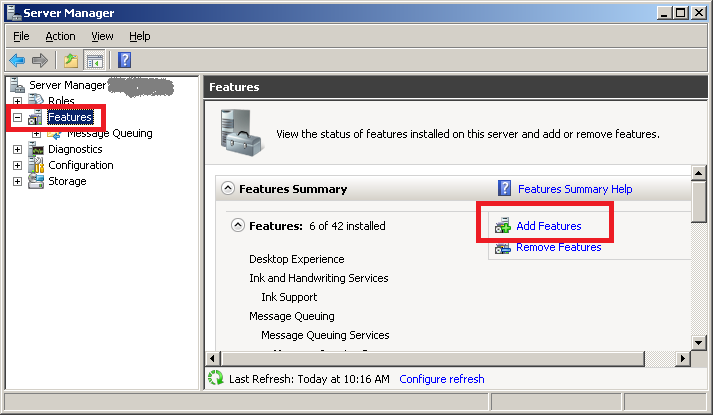Open Features Summary Help link
Screen dimensions: 713x415
pyautogui.click(x=575, y=189)
